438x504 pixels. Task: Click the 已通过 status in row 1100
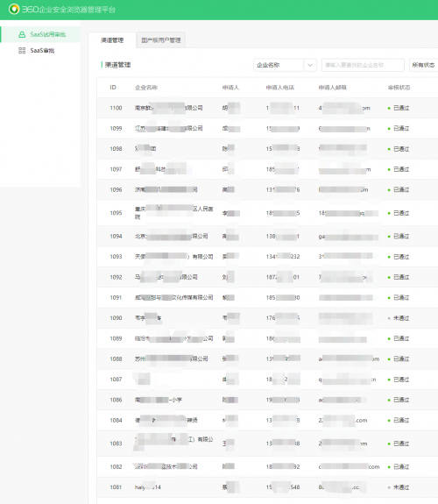coord(399,108)
